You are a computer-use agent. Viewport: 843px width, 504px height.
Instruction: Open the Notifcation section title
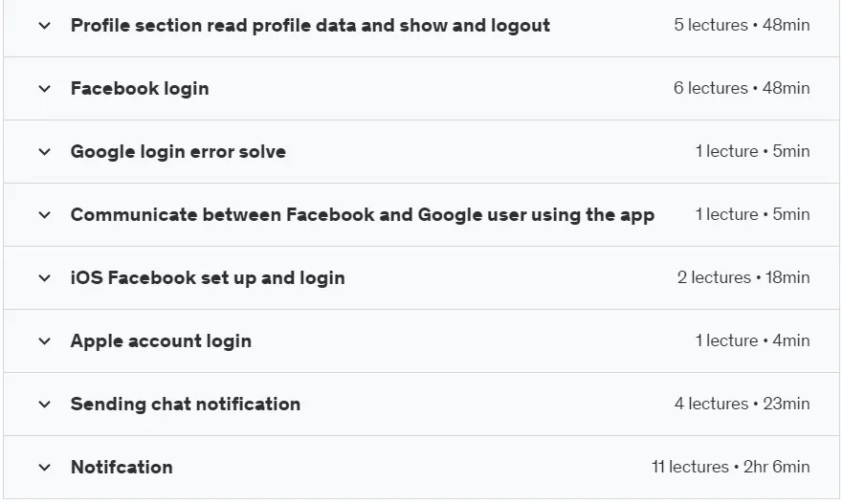[x=122, y=468]
